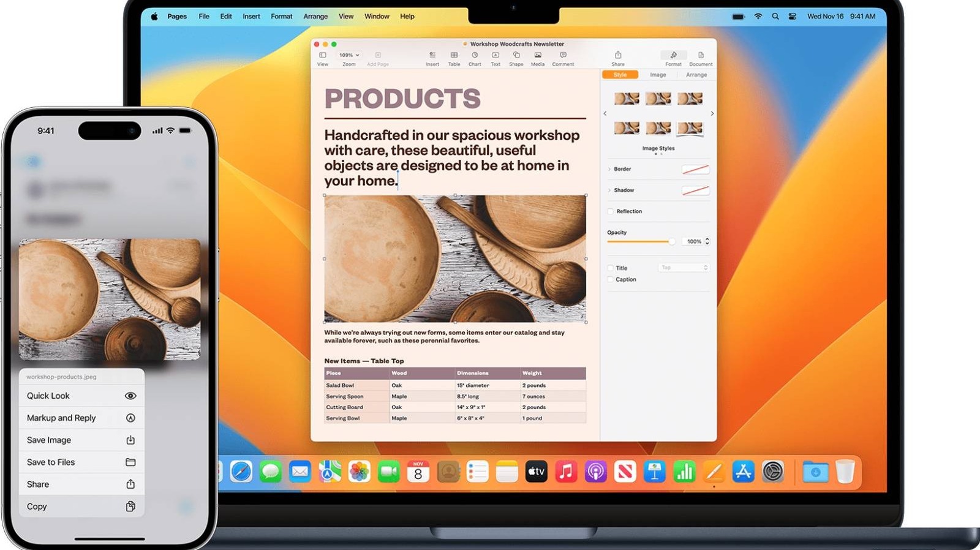
Task: Open the Format paintbrush panel
Action: pos(673,56)
